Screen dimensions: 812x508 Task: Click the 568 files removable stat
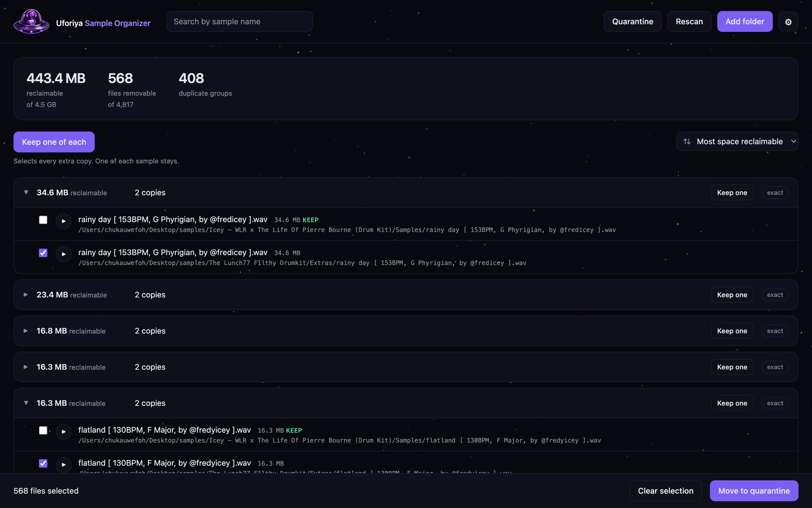(132, 89)
